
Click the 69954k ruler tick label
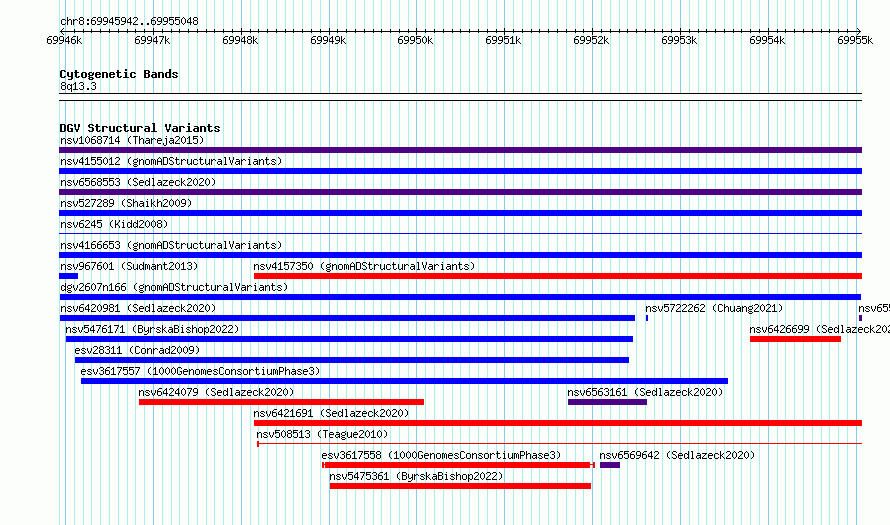pyautogui.click(x=767, y=40)
